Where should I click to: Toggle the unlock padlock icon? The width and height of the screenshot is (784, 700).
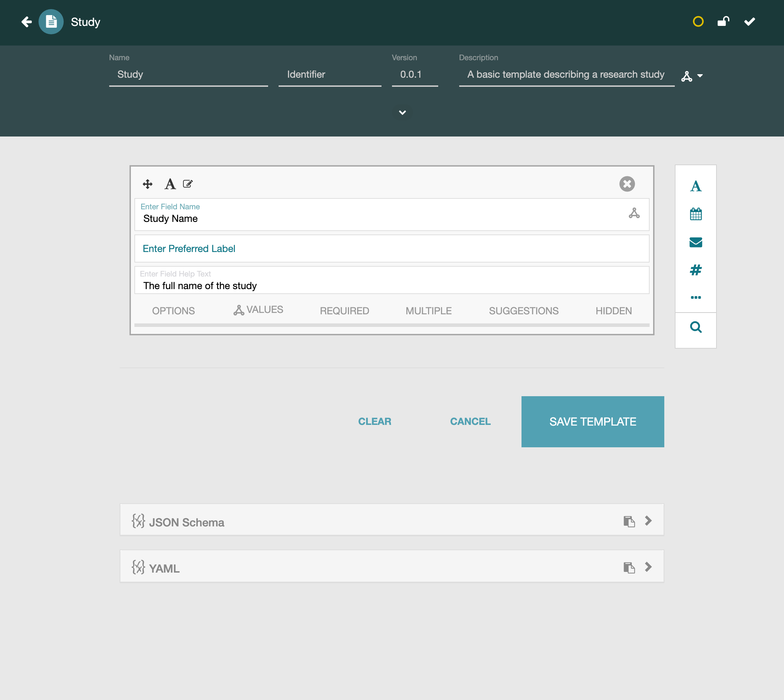pyautogui.click(x=723, y=22)
